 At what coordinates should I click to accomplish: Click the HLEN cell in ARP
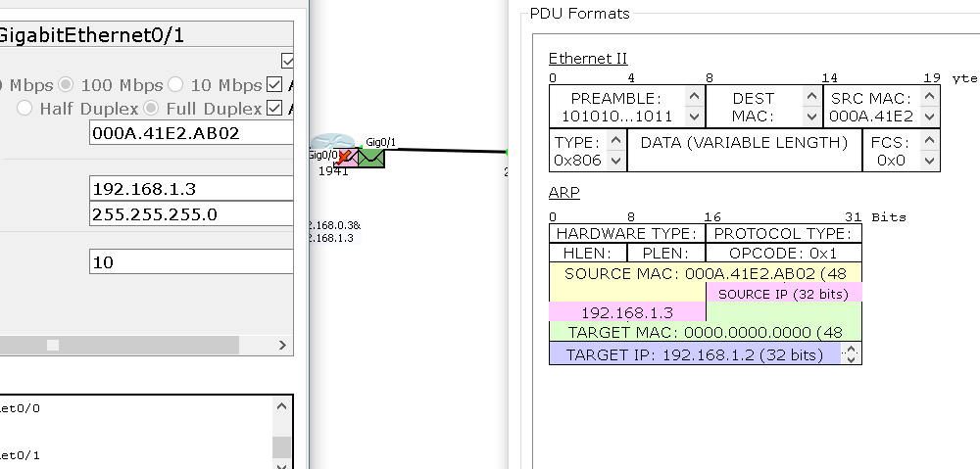587,253
